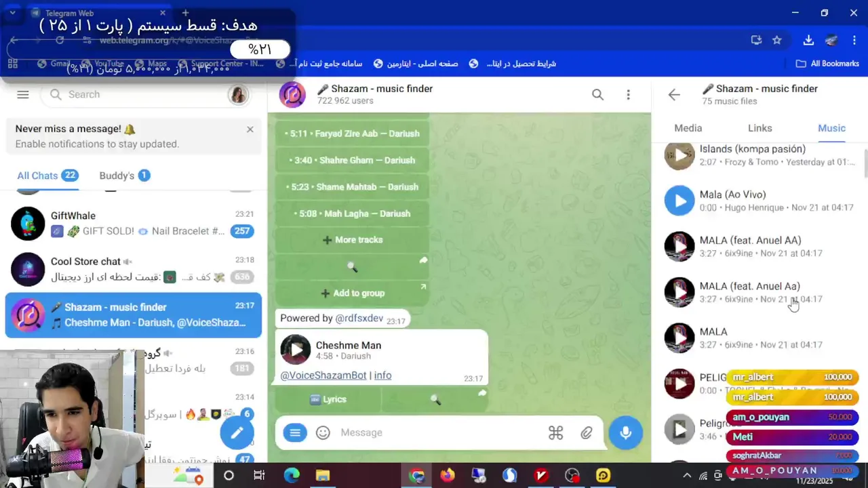This screenshot has height=488, width=868.
Task: Play MALA (feat. Anuel Aa) lowercase track
Action: pyautogui.click(x=679, y=292)
